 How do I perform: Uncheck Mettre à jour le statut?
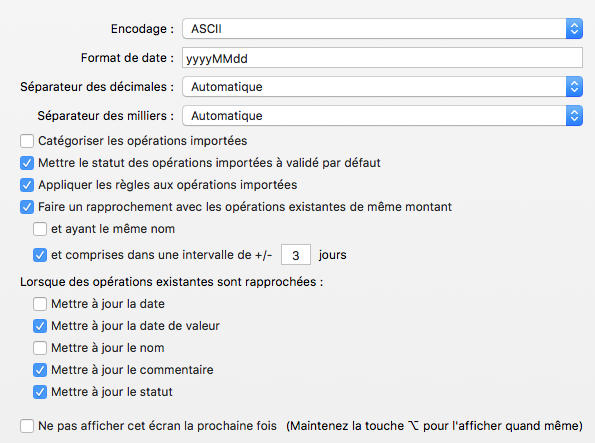tap(40, 392)
